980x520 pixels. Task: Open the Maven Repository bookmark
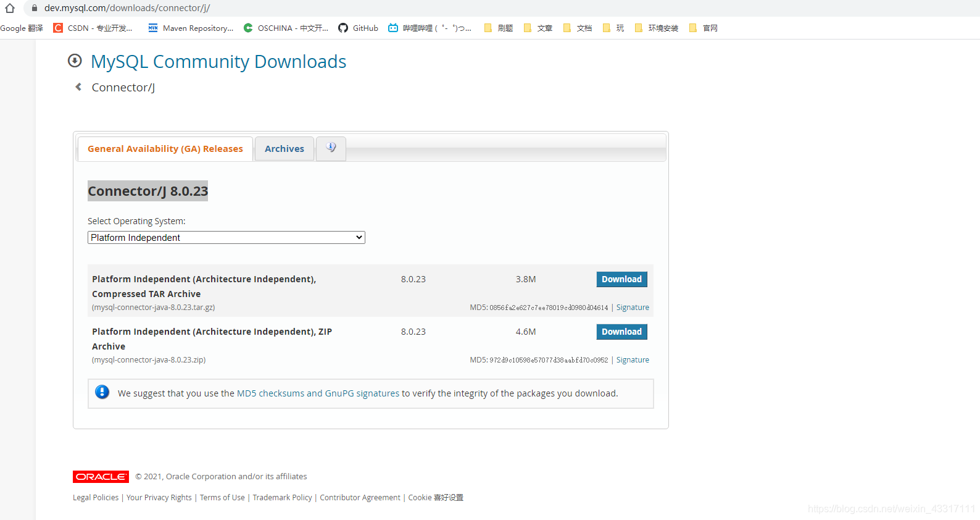(x=191, y=28)
